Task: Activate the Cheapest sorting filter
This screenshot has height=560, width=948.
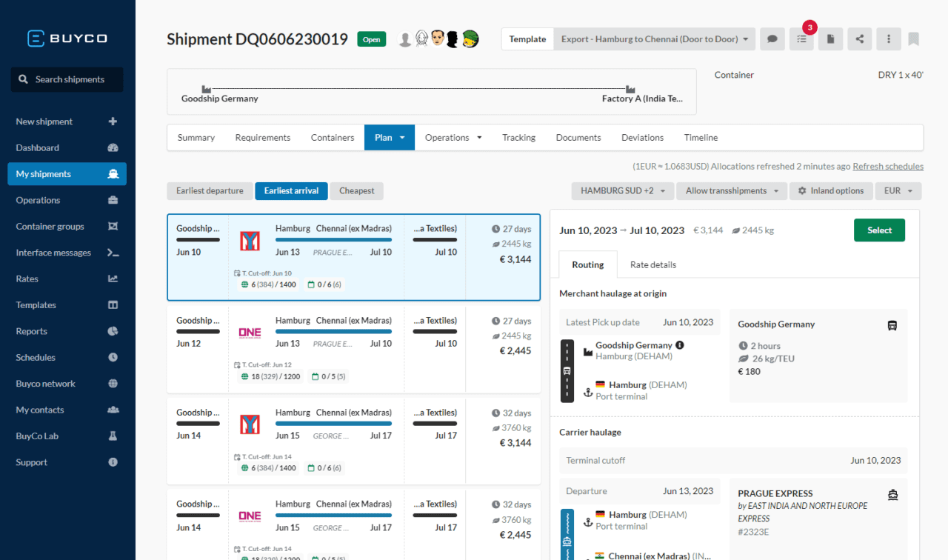Action: click(356, 190)
